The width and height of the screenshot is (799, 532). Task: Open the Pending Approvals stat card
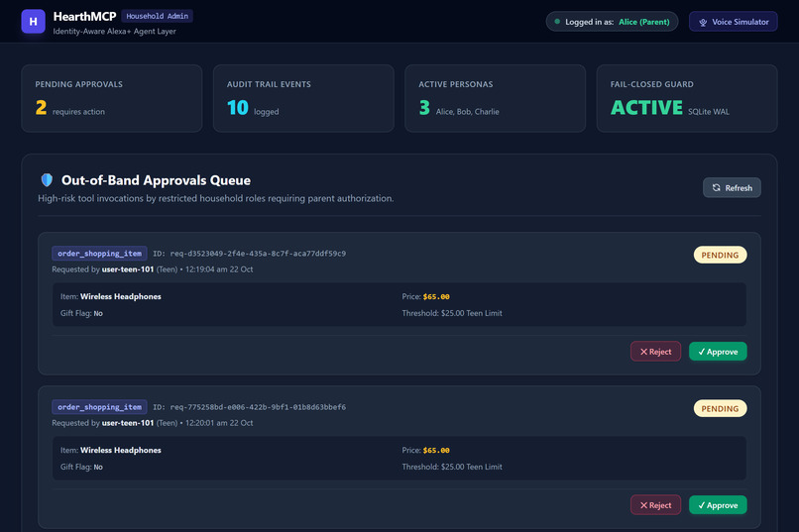pyautogui.click(x=112, y=98)
